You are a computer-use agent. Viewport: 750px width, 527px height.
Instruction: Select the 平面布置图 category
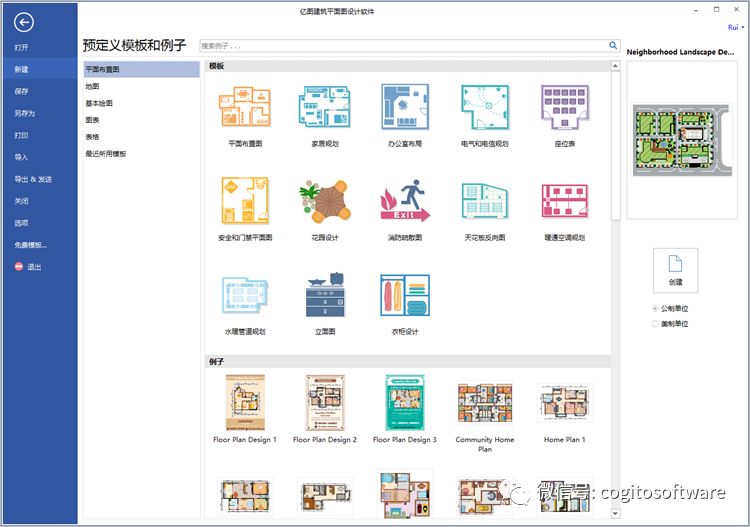(142, 69)
